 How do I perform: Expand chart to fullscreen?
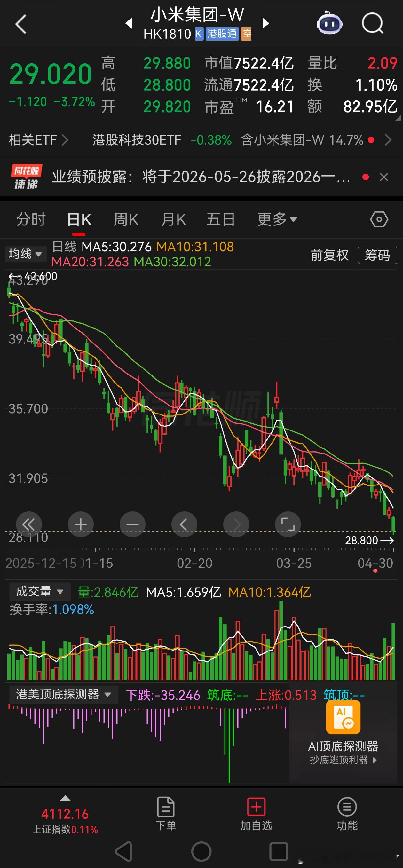(288, 524)
